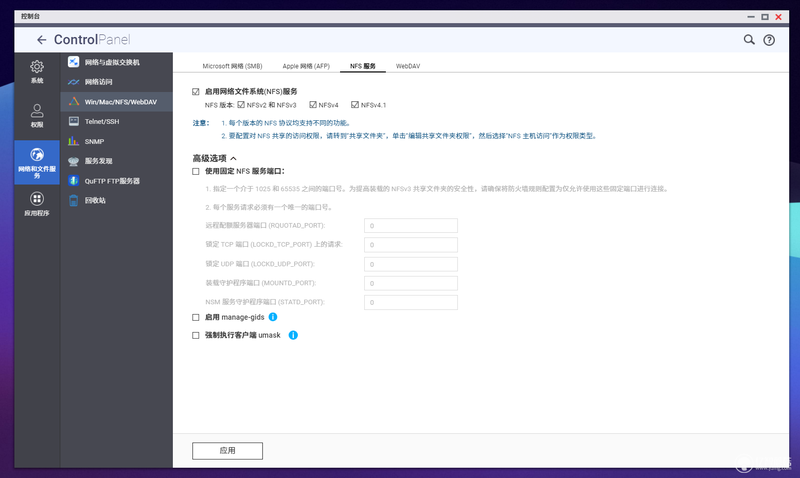Enable 强制执行客户端 umask checkbox
Viewport: 800px width, 478px height.
click(x=195, y=335)
